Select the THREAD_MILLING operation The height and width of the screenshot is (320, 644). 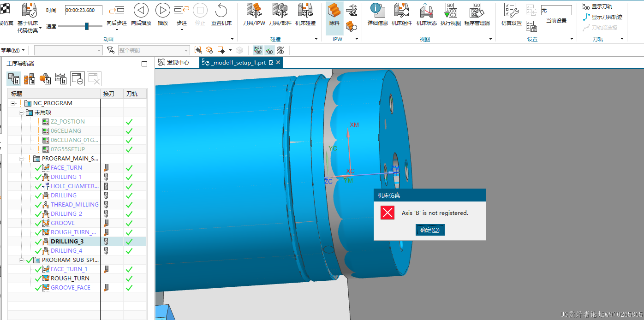(75, 205)
